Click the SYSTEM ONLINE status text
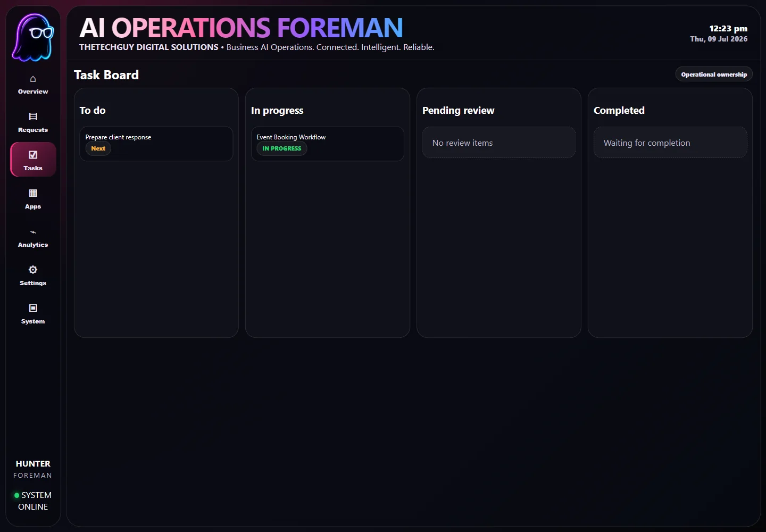The image size is (766, 532). pyautogui.click(x=35, y=501)
